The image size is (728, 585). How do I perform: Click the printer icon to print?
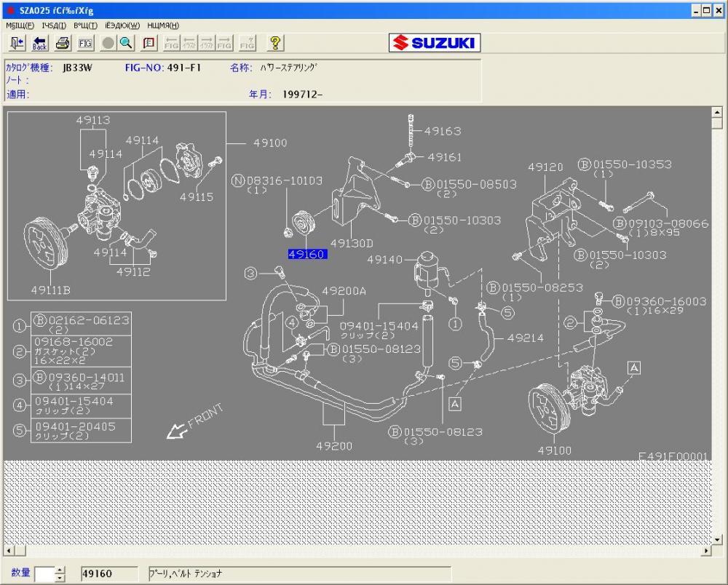point(63,43)
